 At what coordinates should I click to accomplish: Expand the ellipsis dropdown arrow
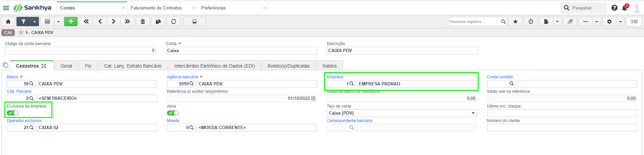click(597, 22)
